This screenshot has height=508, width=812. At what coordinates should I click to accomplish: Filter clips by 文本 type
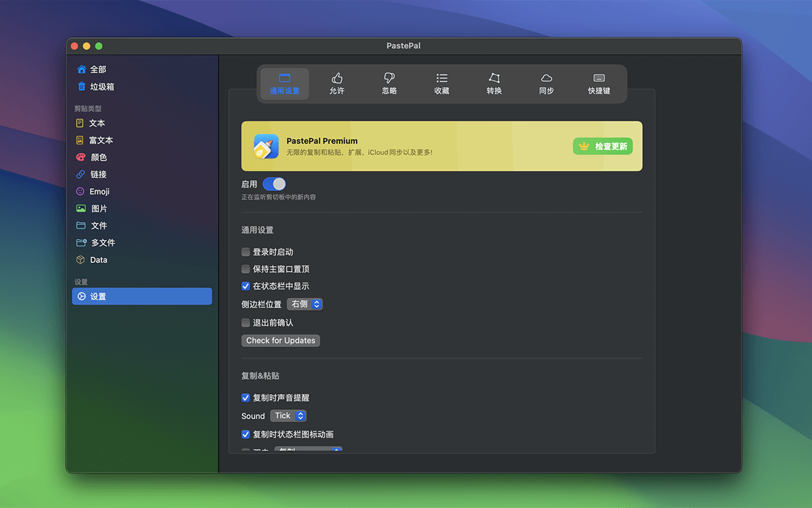pyautogui.click(x=141, y=123)
